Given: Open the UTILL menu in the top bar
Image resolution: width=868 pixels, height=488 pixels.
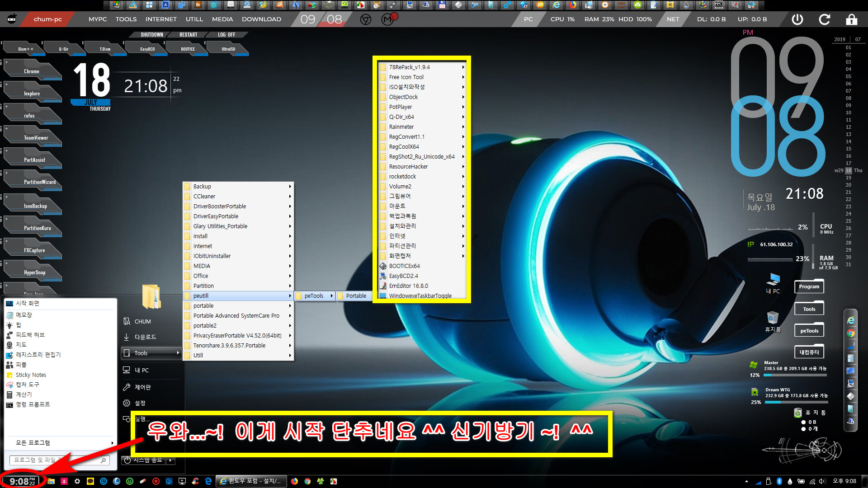Looking at the screenshot, I should pyautogui.click(x=194, y=19).
